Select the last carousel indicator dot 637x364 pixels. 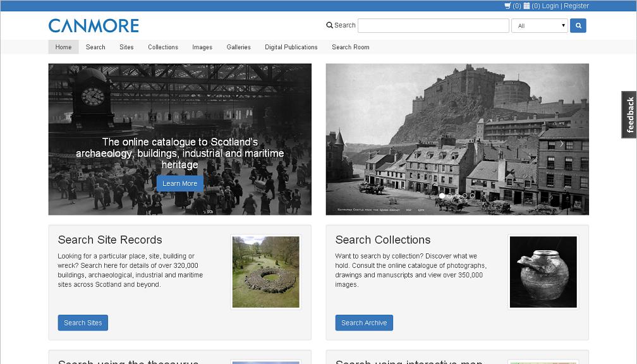(x=472, y=195)
